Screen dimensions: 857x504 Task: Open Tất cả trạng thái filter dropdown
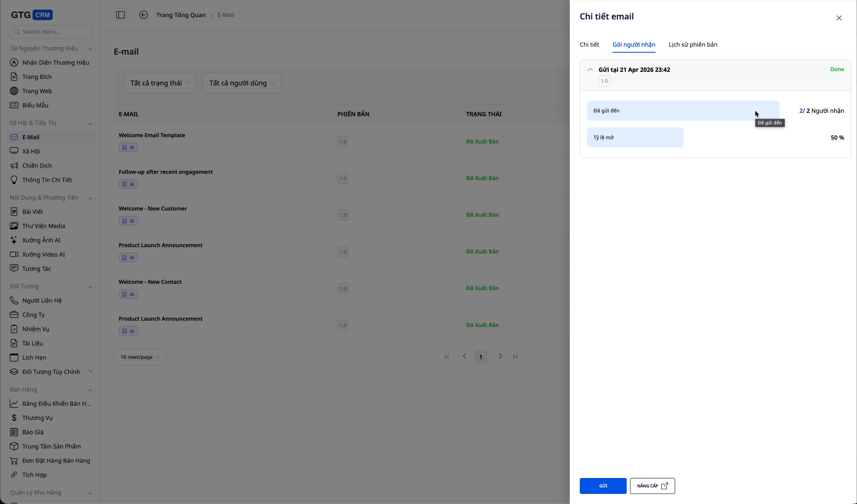[160, 83]
